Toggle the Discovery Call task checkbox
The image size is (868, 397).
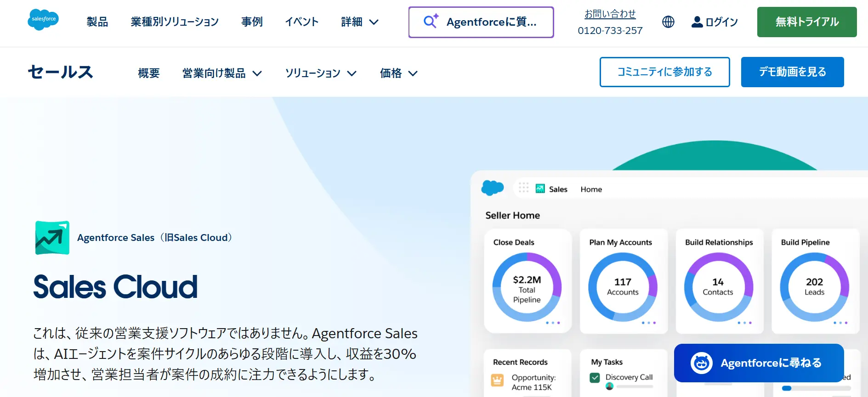click(x=595, y=378)
